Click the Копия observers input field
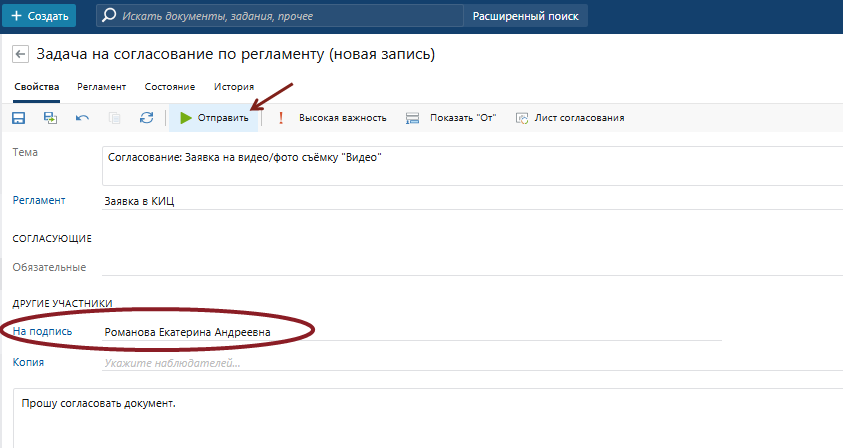The width and height of the screenshot is (843, 448). 400,362
